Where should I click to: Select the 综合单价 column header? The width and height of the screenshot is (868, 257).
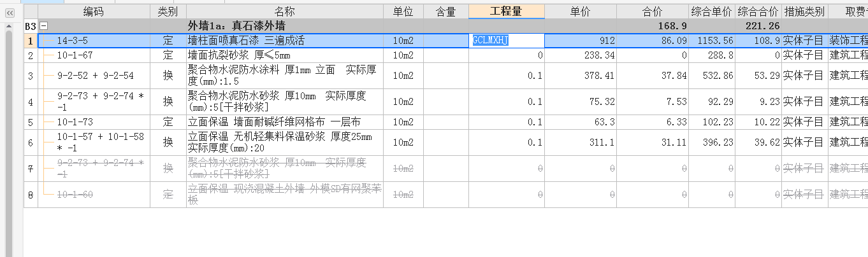(x=712, y=11)
